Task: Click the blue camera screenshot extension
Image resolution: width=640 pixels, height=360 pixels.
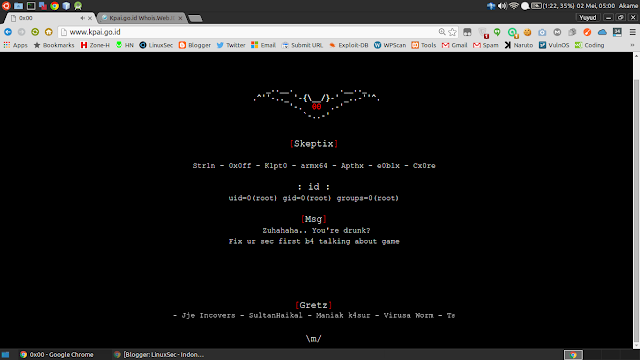Action: (542, 32)
